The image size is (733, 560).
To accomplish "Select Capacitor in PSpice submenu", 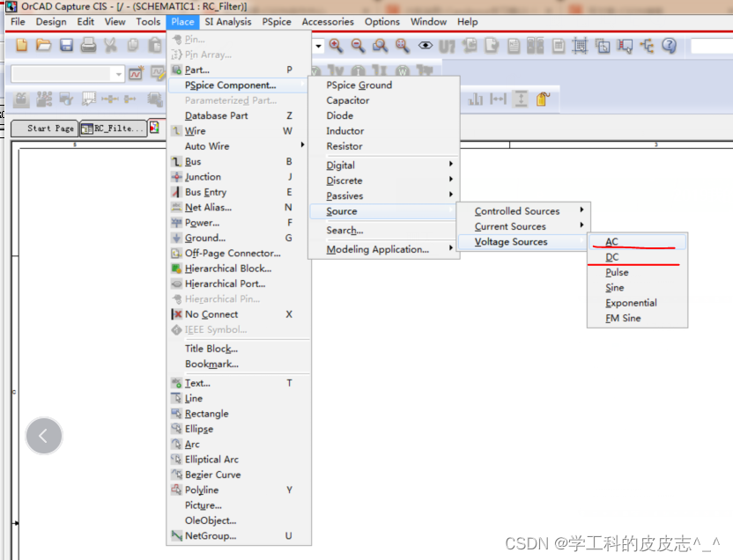I will click(383, 100).
